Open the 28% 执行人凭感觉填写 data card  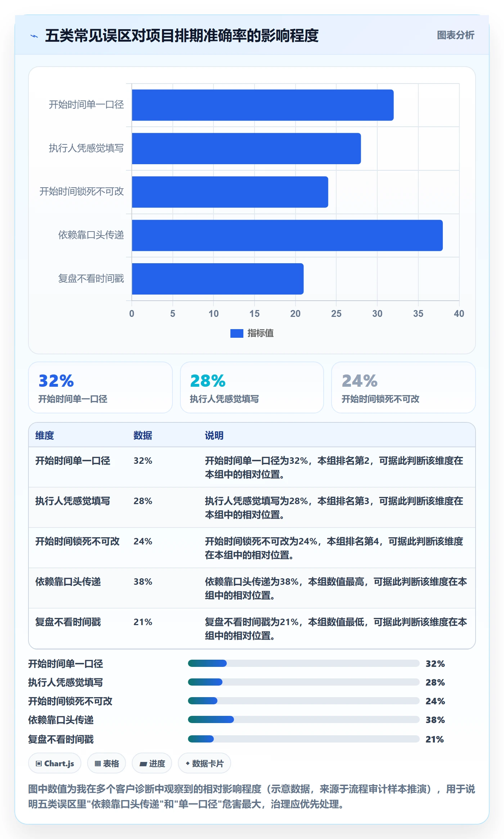pyautogui.click(x=252, y=387)
